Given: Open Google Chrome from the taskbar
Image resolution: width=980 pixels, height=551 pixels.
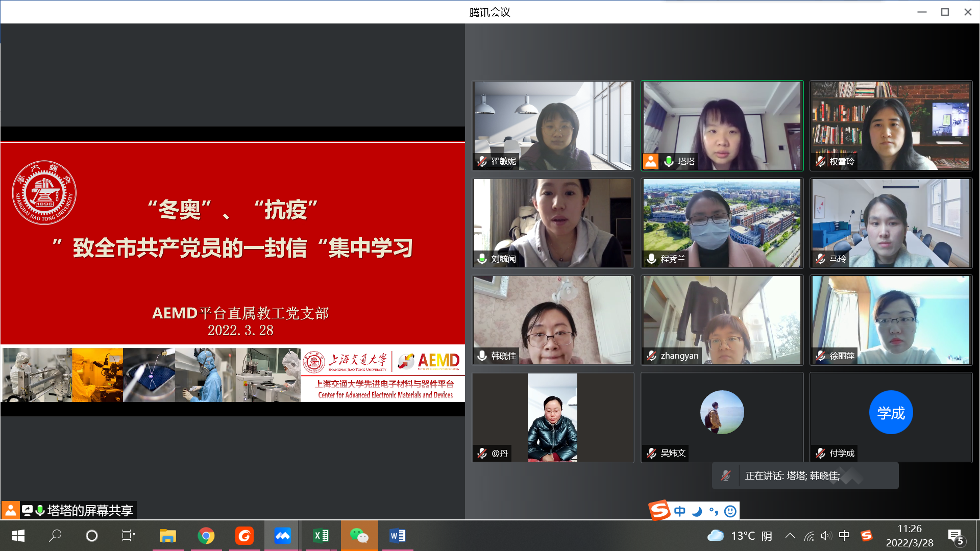Looking at the screenshot, I should [x=206, y=536].
